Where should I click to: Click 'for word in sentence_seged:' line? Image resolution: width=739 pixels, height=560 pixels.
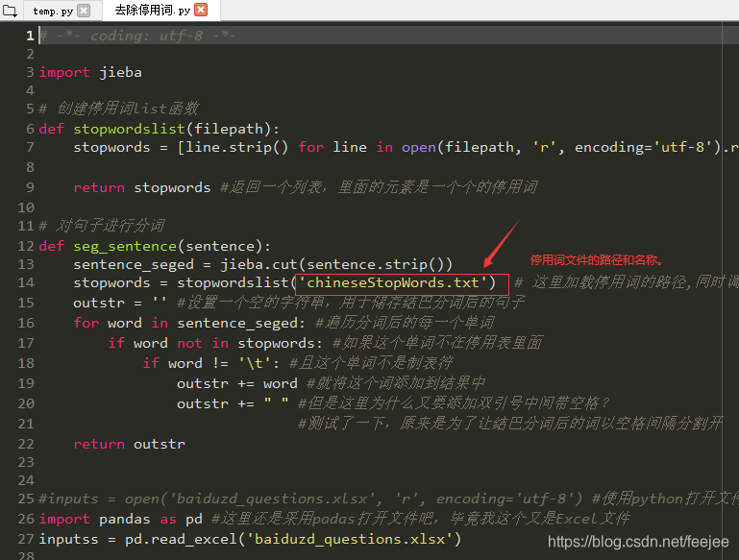pos(189,323)
